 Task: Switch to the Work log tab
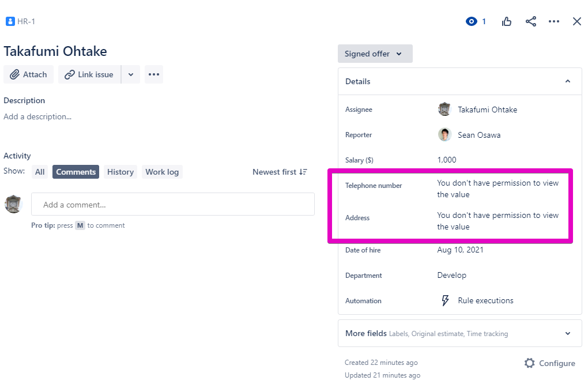pos(162,172)
